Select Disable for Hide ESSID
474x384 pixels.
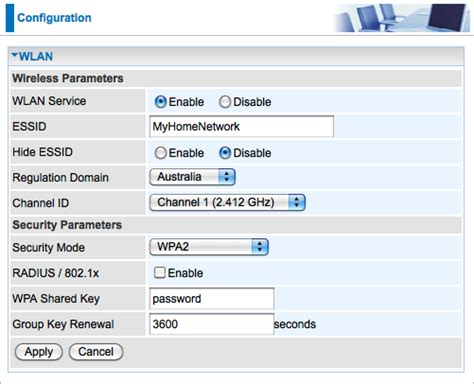pyautogui.click(x=225, y=153)
